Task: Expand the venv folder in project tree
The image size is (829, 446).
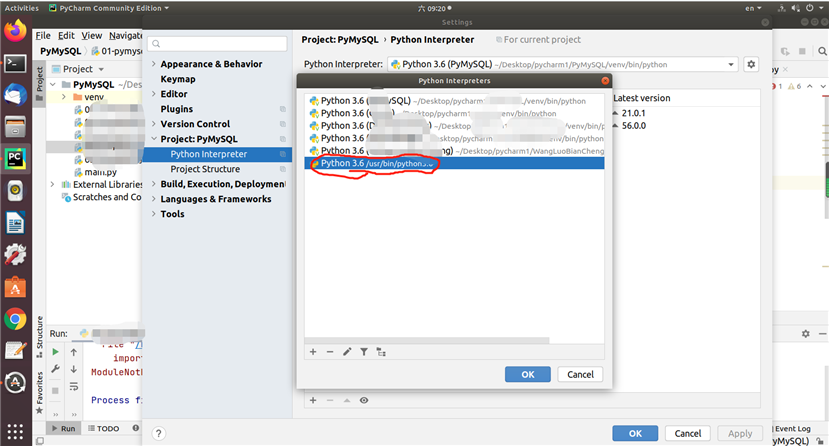Action: coord(64,97)
